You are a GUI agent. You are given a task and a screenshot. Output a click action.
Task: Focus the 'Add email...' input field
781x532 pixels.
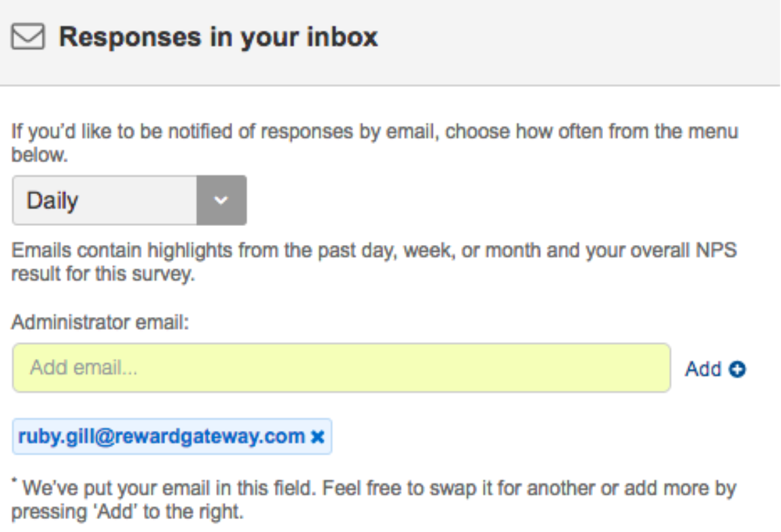point(341,368)
